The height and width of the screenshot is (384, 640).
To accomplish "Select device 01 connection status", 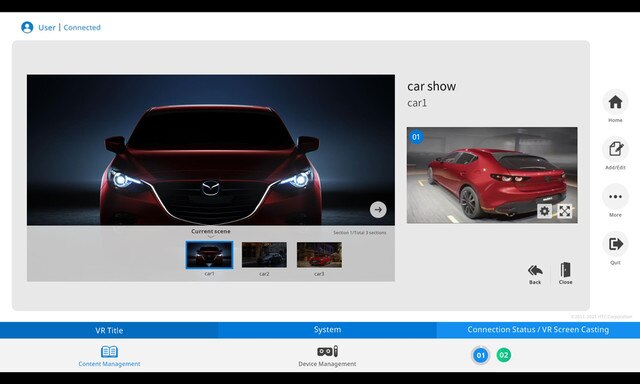I will point(480,355).
